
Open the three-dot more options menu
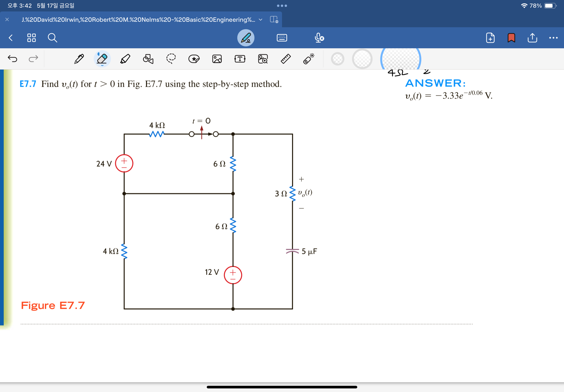[x=553, y=38]
